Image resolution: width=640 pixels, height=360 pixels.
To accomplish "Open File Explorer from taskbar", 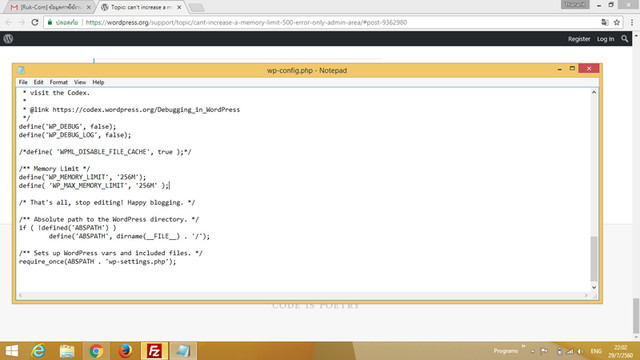I will point(67,351).
